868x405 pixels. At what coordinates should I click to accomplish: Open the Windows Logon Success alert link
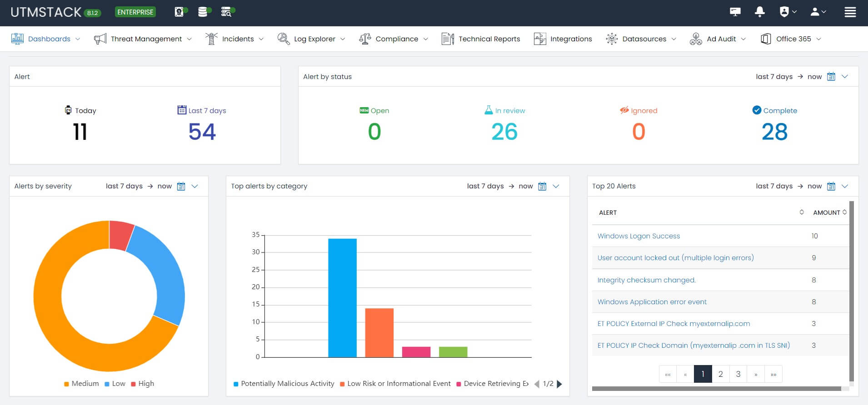pos(639,236)
